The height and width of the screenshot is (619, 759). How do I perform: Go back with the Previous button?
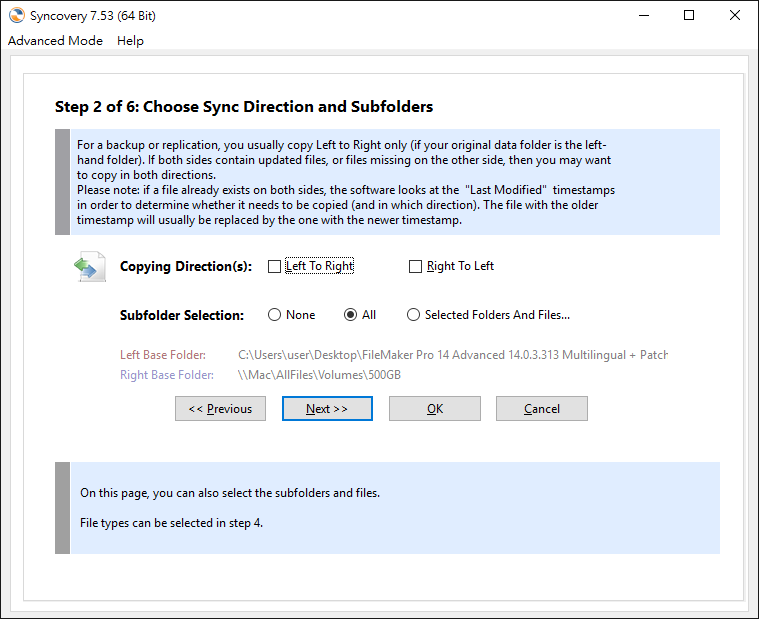click(x=220, y=409)
